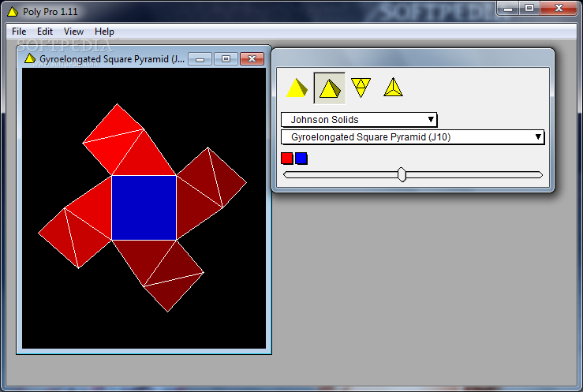Click the blue square face of the net

coord(144,207)
